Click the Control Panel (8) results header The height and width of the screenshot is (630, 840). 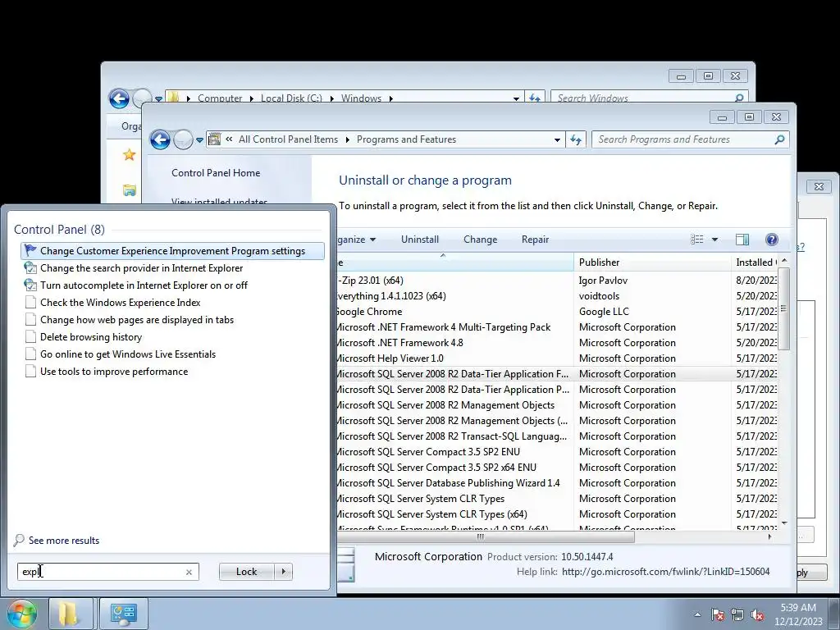click(59, 230)
